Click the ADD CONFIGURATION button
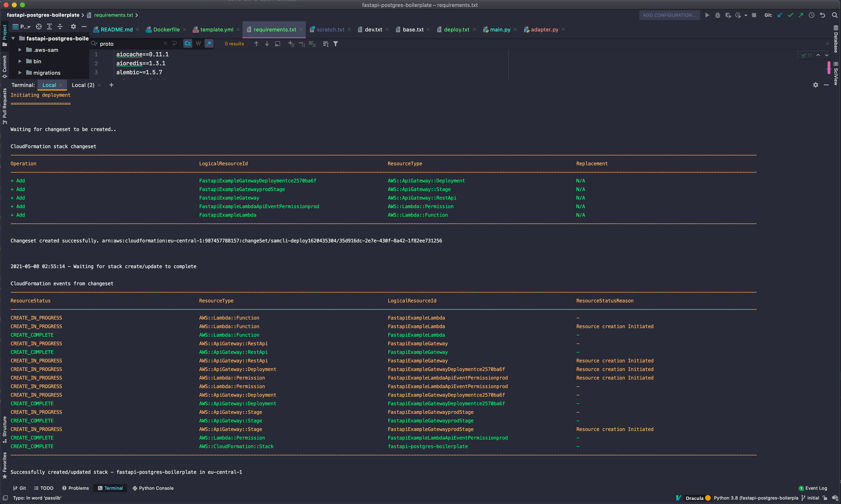This screenshot has height=504, width=841. pyautogui.click(x=669, y=15)
